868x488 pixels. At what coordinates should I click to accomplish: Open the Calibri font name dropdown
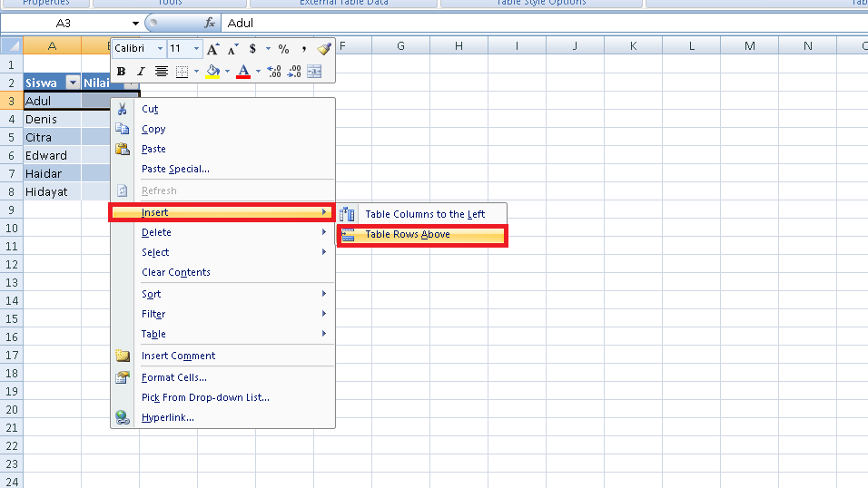click(x=161, y=49)
